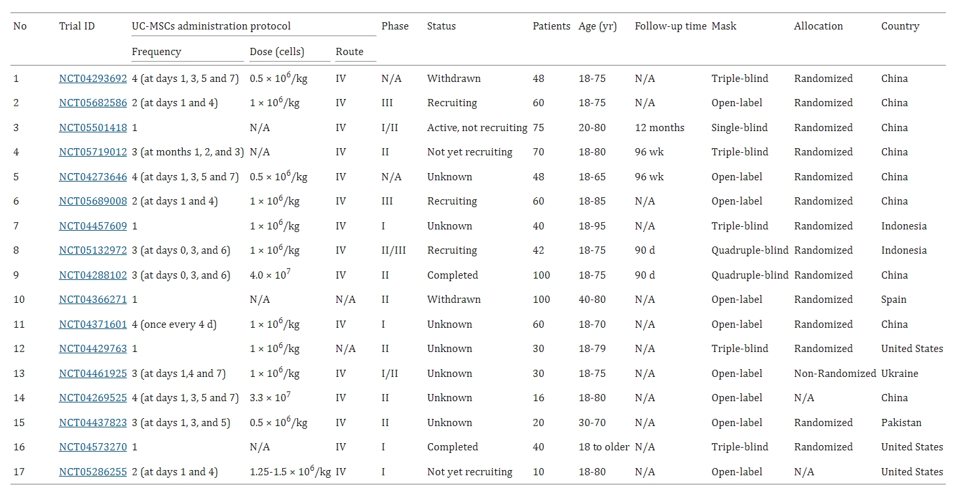Image resolution: width=980 pixels, height=491 pixels.
Task: Click the Status column header
Action: (x=441, y=26)
